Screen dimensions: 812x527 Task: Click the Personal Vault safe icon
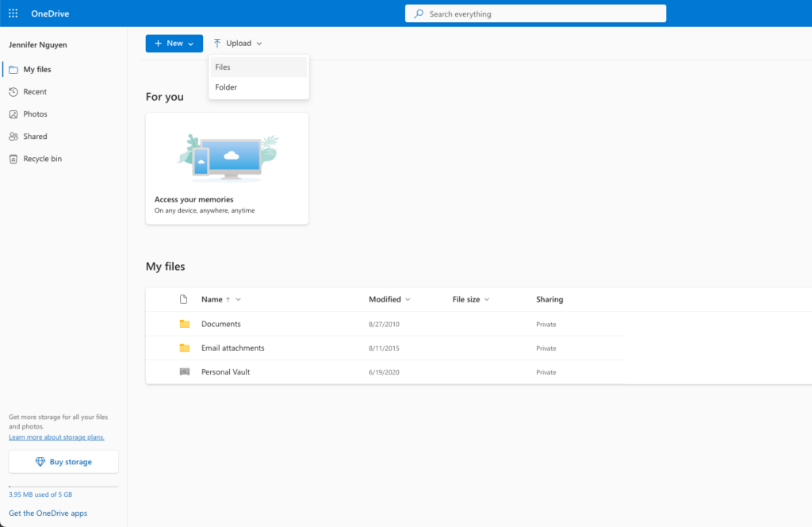point(185,372)
